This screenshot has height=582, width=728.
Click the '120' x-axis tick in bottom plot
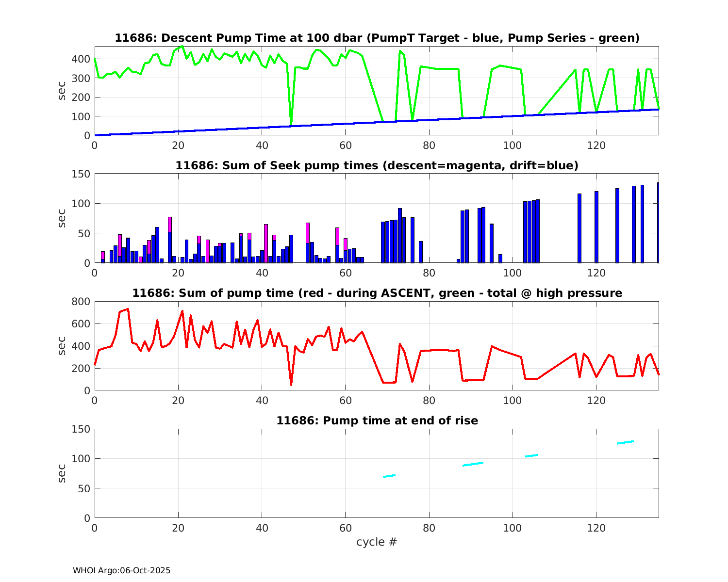[596, 528]
